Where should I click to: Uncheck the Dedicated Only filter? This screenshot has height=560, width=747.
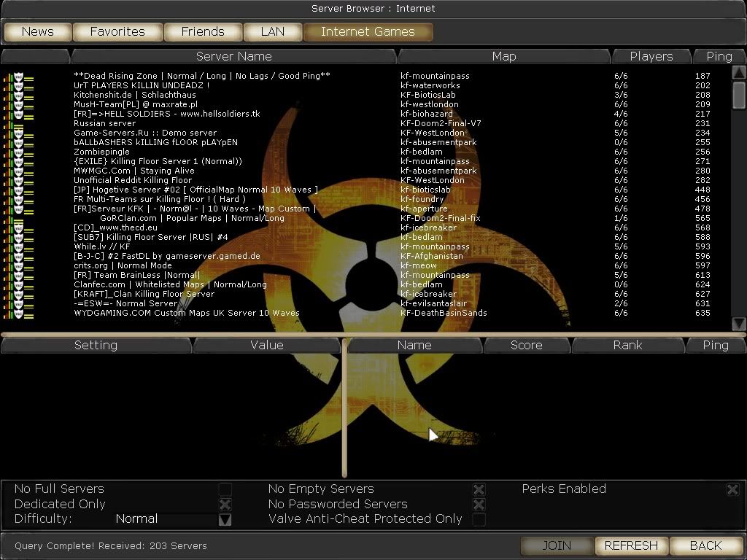[225, 505]
